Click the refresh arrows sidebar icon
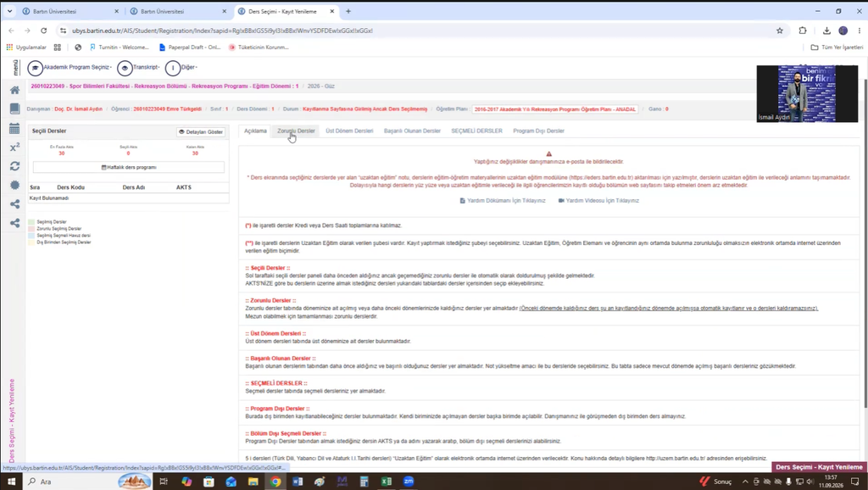868x490 pixels. coord(15,165)
